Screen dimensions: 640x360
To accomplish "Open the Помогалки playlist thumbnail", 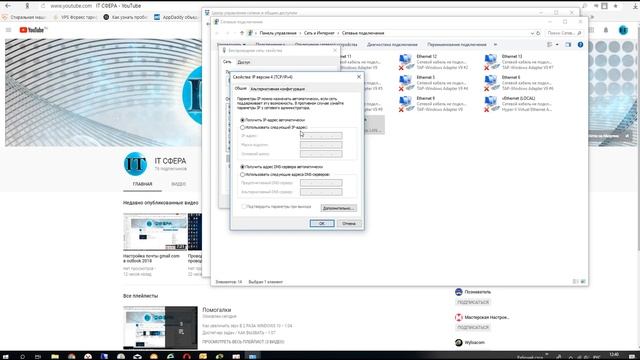I will (160, 328).
